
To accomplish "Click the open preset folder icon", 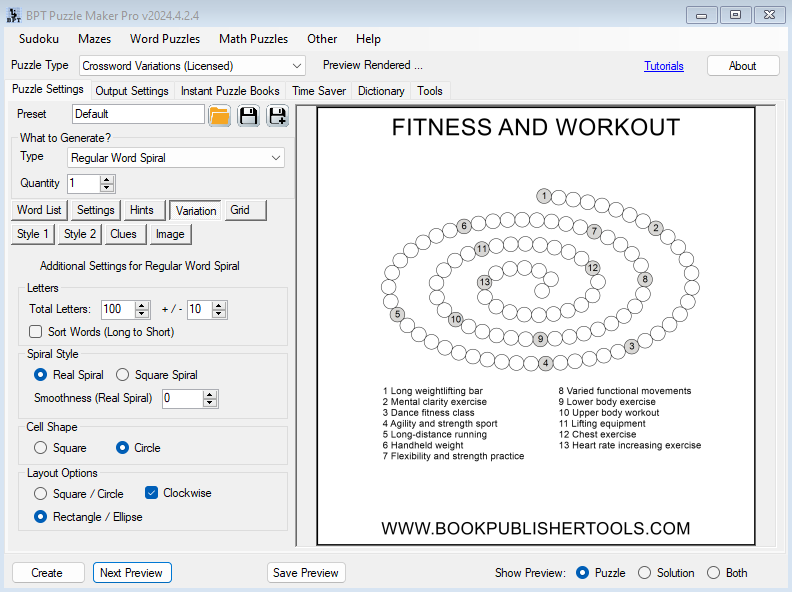I will (219, 115).
